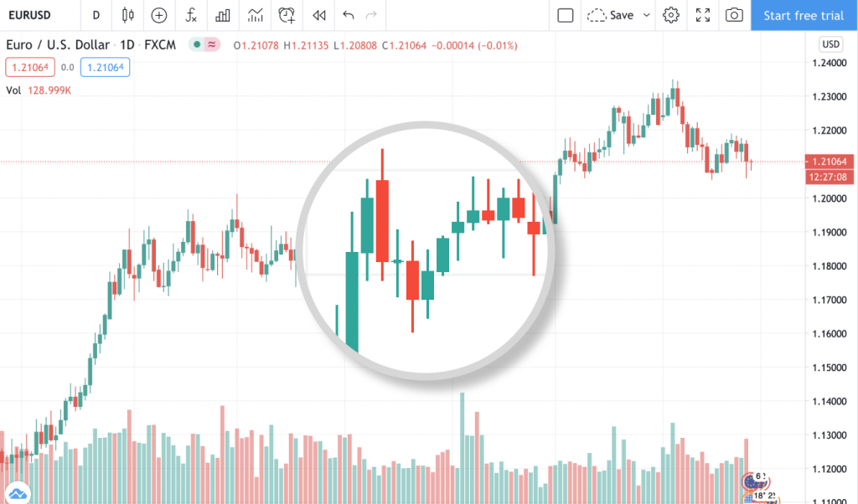This screenshot has height=504, width=858.
Task: Toggle the market status indicator pill
Action: (195, 46)
